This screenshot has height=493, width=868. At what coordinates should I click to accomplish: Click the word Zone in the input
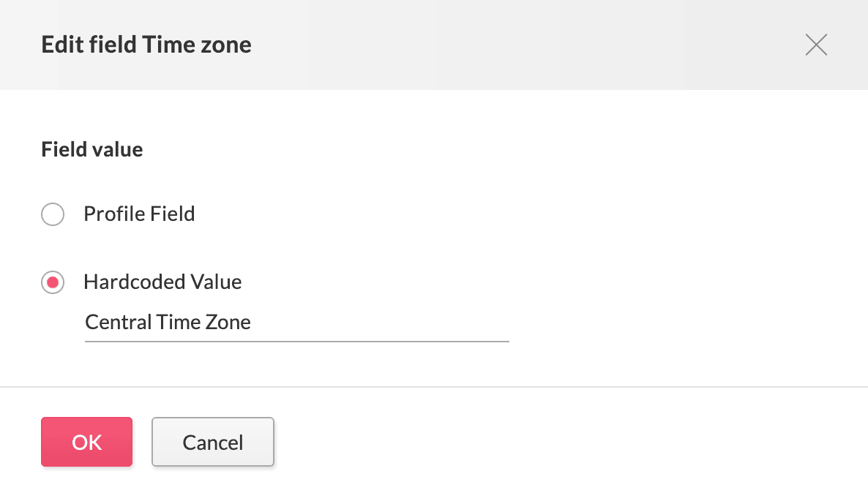pyautogui.click(x=228, y=323)
